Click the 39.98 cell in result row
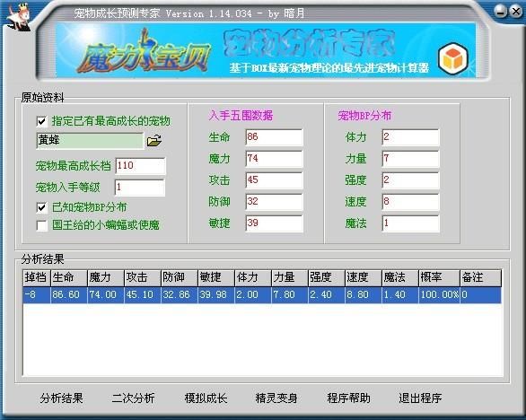 (216, 295)
